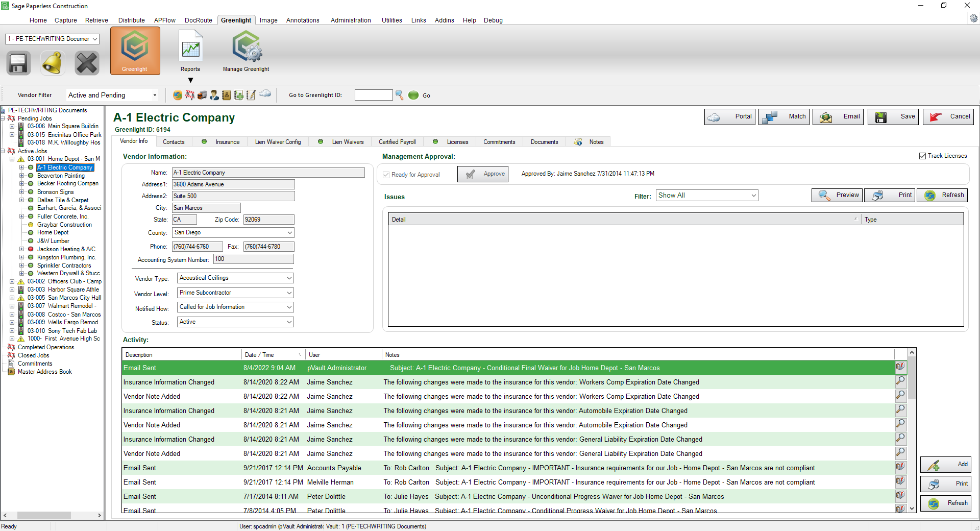This screenshot has height=531, width=980.
Task: Click the Cancel button
Action: click(948, 117)
